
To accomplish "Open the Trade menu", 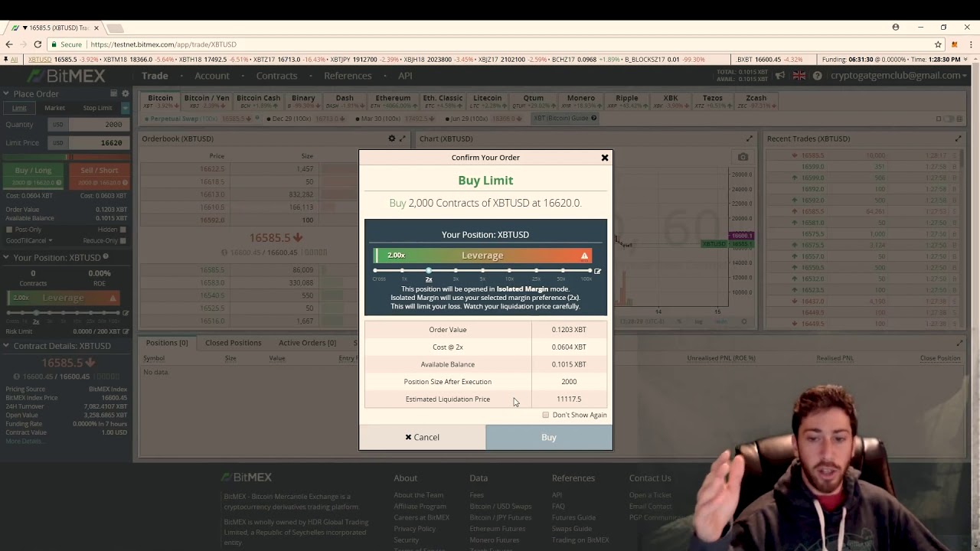I will (x=155, y=76).
